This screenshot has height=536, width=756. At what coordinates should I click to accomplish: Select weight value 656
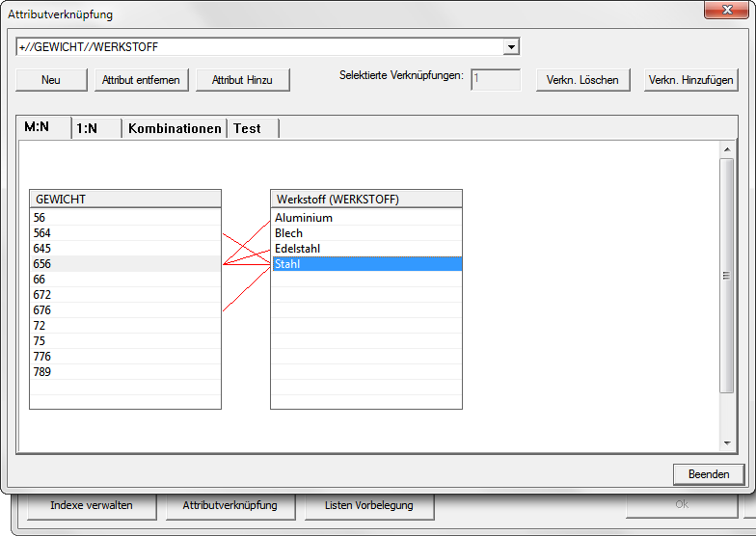click(125, 264)
